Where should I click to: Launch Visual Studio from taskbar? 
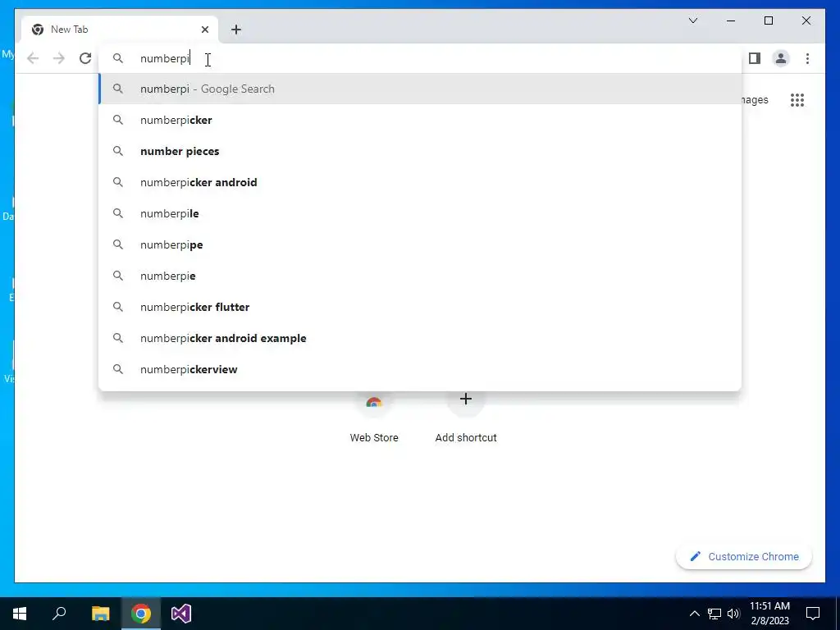pos(181,614)
